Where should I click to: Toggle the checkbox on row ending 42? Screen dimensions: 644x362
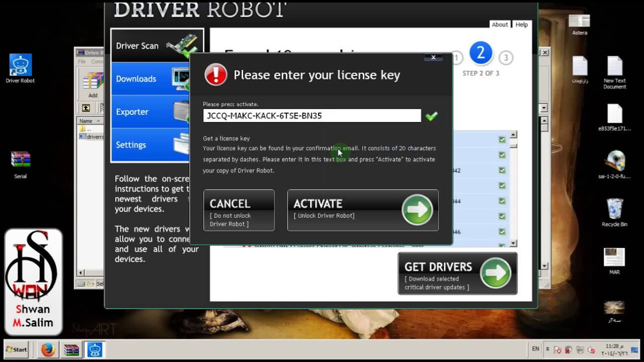[502, 170]
